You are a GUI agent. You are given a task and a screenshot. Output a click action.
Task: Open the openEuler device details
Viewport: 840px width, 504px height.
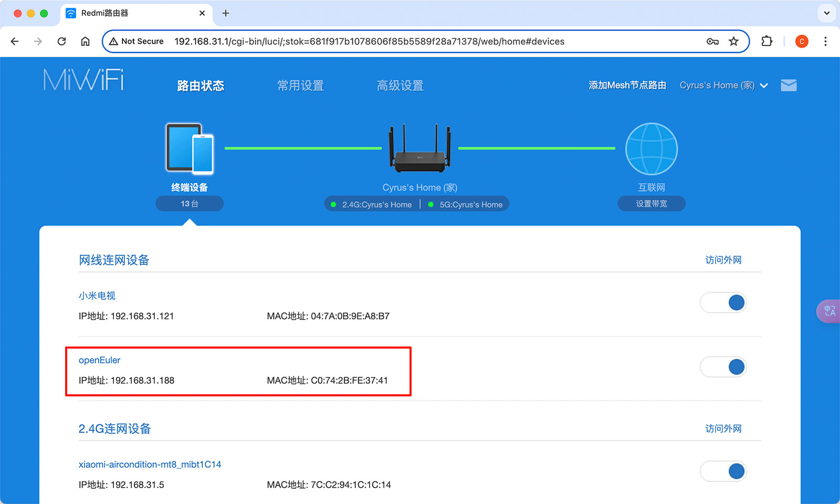click(x=99, y=360)
